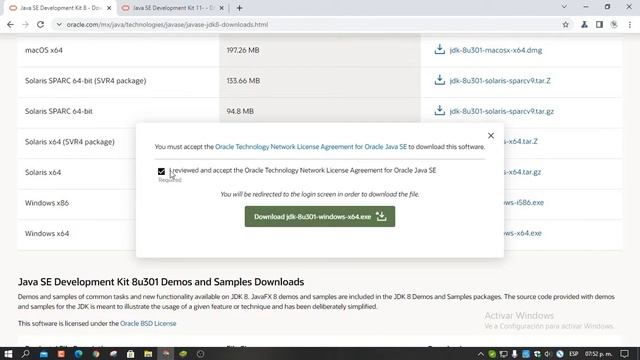The width and height of the screenshot is (640, 360).
Task: Go back to previous page
Action: [x=10, y=24]
